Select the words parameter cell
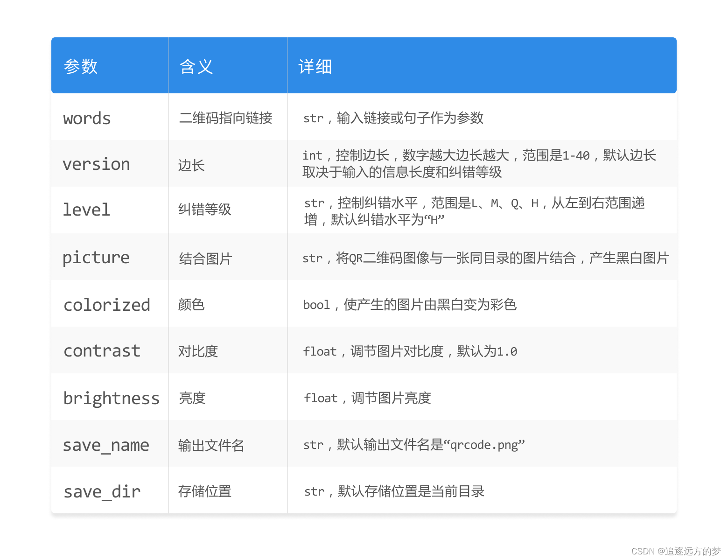Screen dimensions: 728x560 110,117
